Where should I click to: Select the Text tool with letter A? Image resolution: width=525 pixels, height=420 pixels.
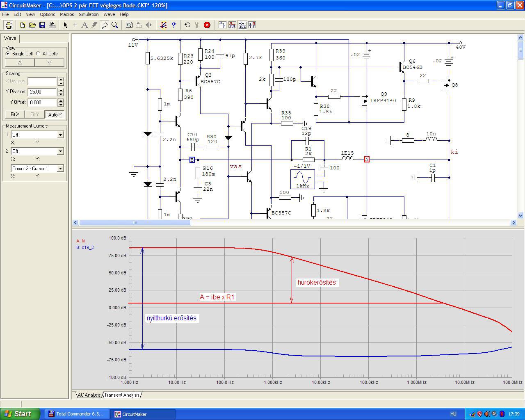(84, 25)
